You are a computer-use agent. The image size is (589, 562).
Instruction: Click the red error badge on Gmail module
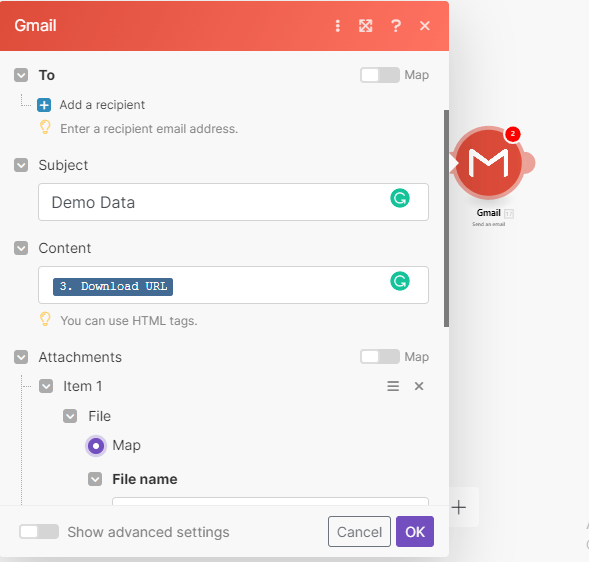(x=512, y=134)
